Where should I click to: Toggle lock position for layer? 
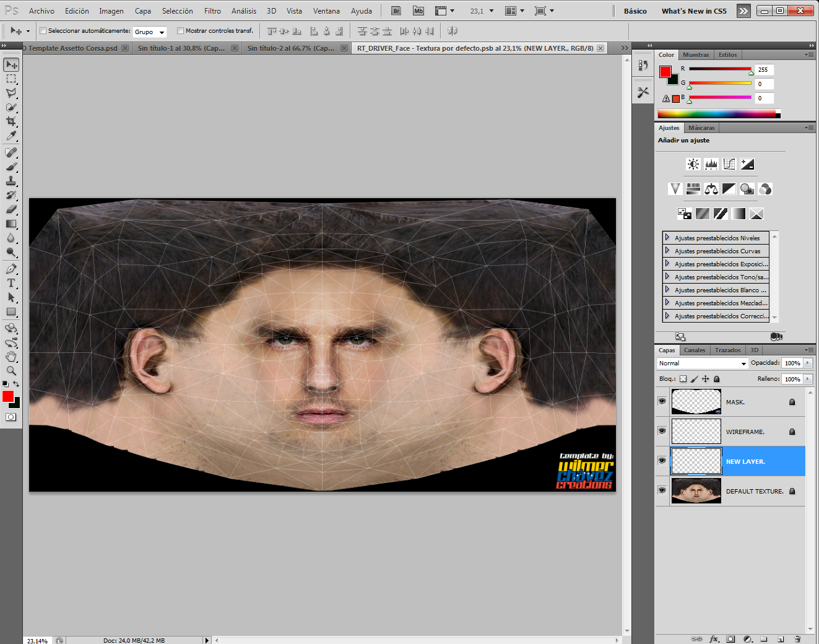click(705, 379)
